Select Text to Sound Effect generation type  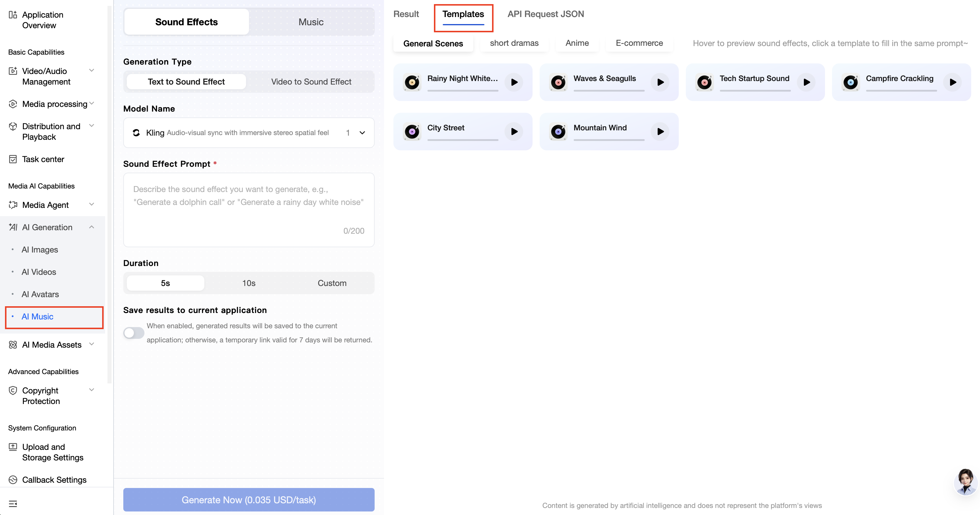(x=186, y=82)
